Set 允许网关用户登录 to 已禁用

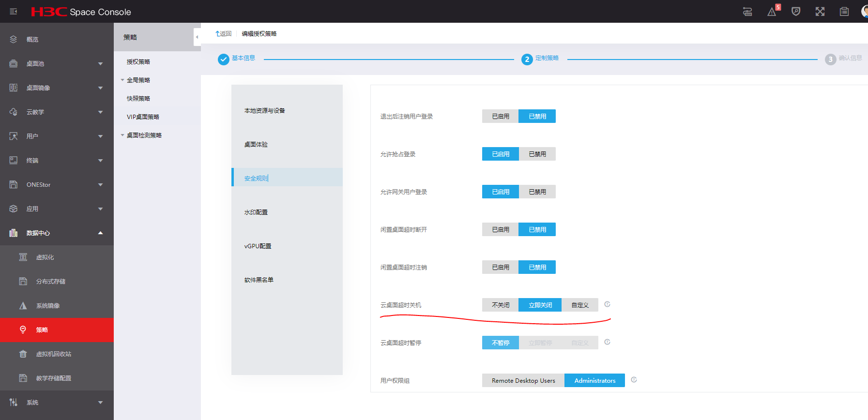pyautogui.click(x=537, y=192)
